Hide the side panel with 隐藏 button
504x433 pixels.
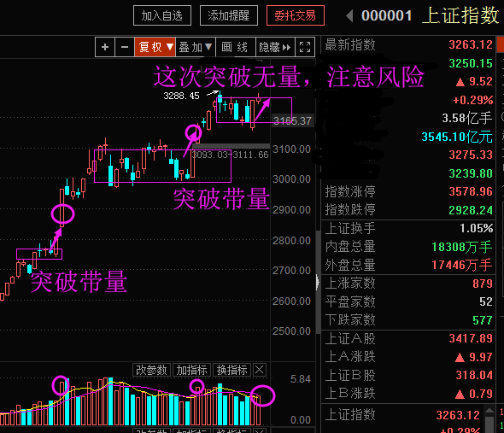(x=275, y=47)
